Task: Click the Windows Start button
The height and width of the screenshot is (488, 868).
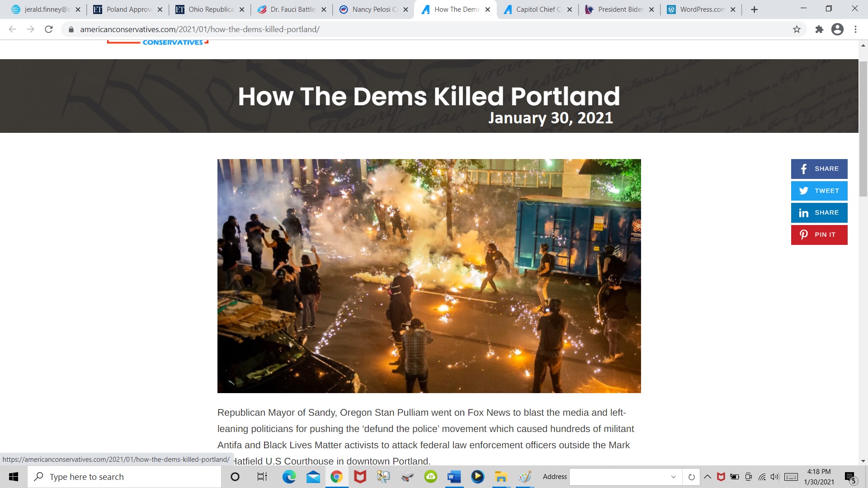Action: (14, 477)
